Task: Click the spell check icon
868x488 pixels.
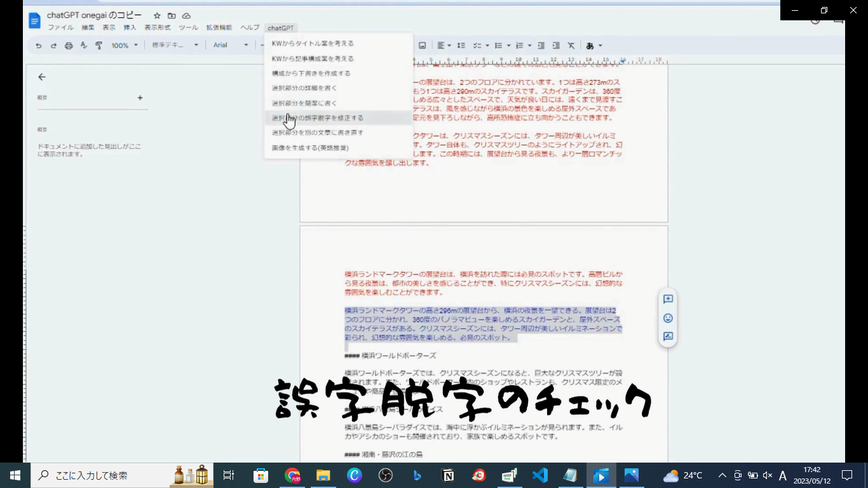Action: pos(83,46)
